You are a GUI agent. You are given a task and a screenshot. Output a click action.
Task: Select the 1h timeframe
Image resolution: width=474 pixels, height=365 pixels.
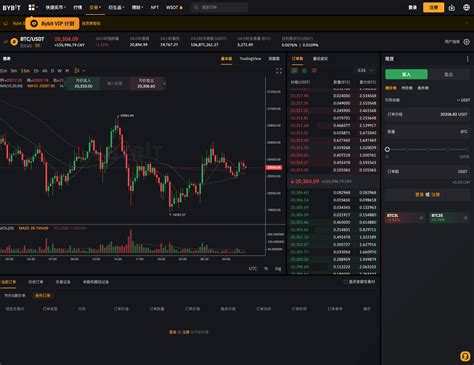[36, 71]
